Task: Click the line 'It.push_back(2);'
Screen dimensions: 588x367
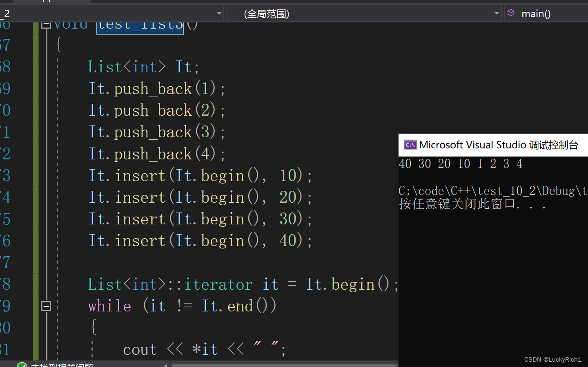Action: (157, 110)
